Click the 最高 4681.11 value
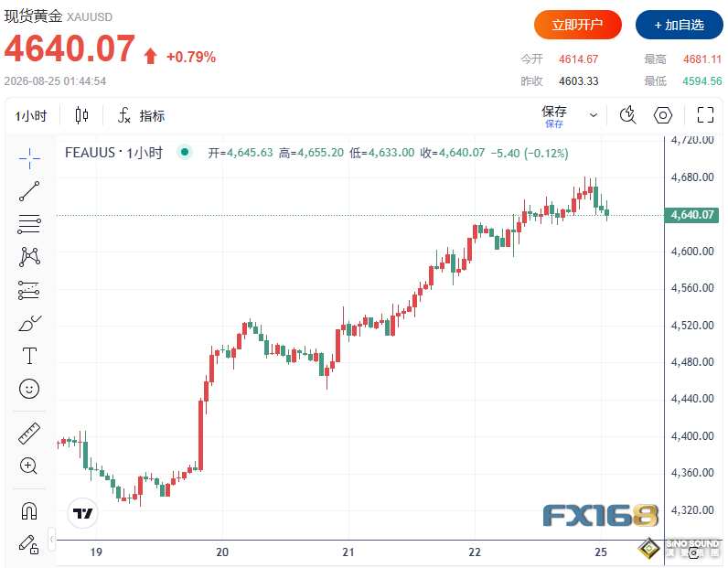The height and width of the screenshot is (568, 728). (x=702, y=59)
